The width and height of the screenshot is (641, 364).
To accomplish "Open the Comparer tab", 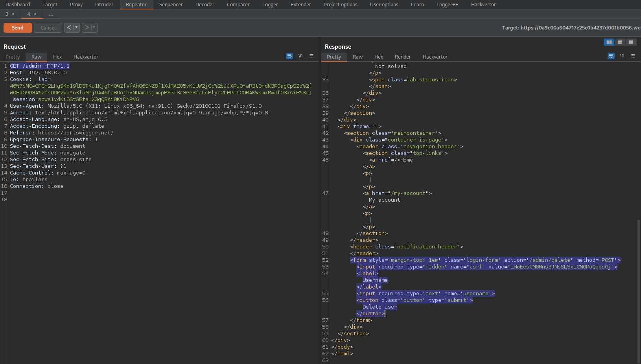I will click(x=238, y=5).
